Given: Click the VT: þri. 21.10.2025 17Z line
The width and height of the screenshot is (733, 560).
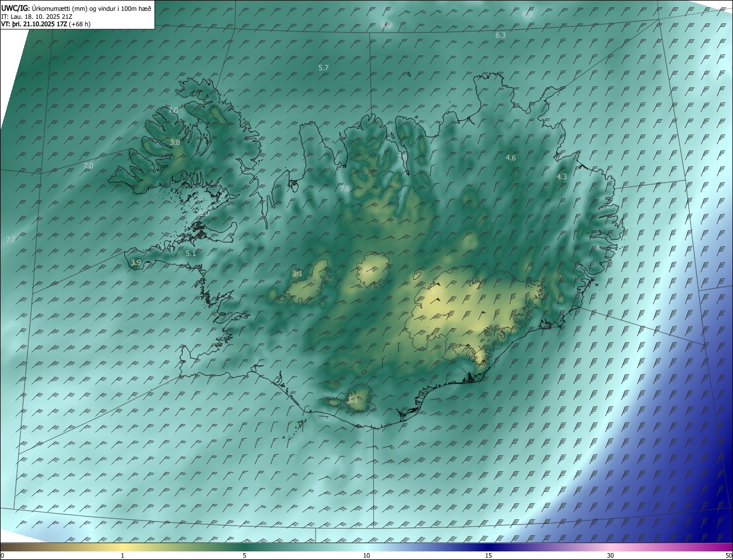Looking at the screenshot, I should pyautogui.click(x=46, y=24).
